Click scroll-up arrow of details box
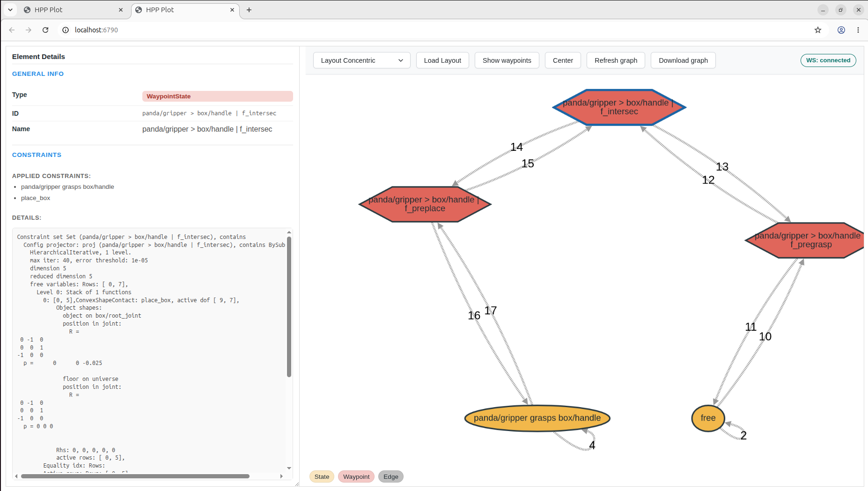 pos(289,232)
